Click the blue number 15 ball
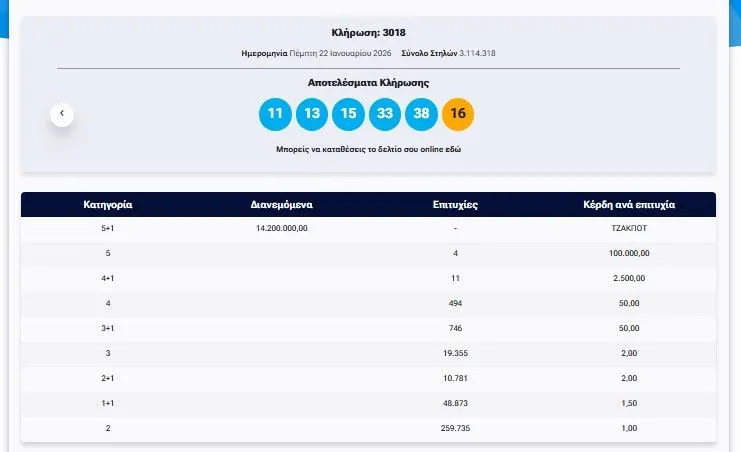741x452 pixels. [x=348, y=113]
